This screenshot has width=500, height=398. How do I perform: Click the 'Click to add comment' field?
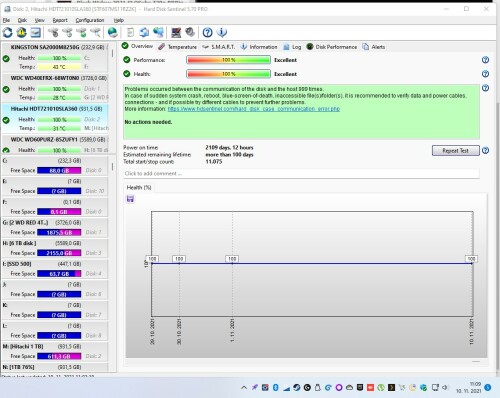tap(301, 174)
